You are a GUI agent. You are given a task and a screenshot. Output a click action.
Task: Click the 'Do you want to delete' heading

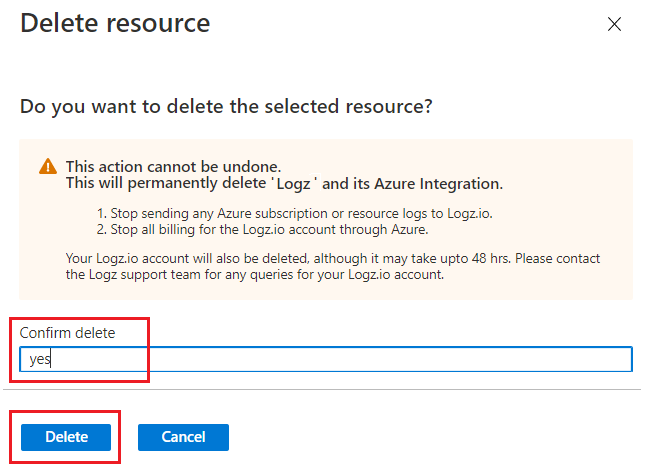coord(226,106)
